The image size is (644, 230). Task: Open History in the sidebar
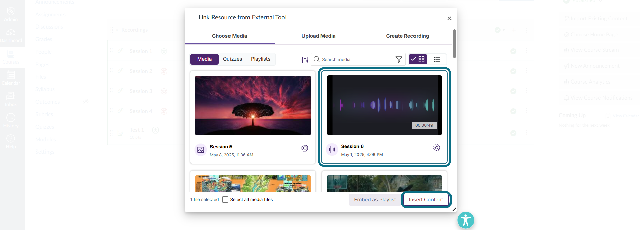point(11,121)
